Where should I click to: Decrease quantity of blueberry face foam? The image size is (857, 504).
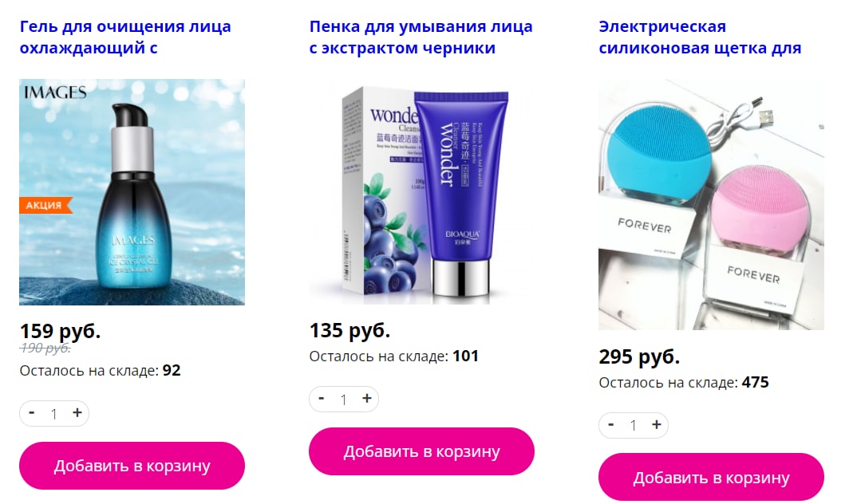tap(322, 399)
